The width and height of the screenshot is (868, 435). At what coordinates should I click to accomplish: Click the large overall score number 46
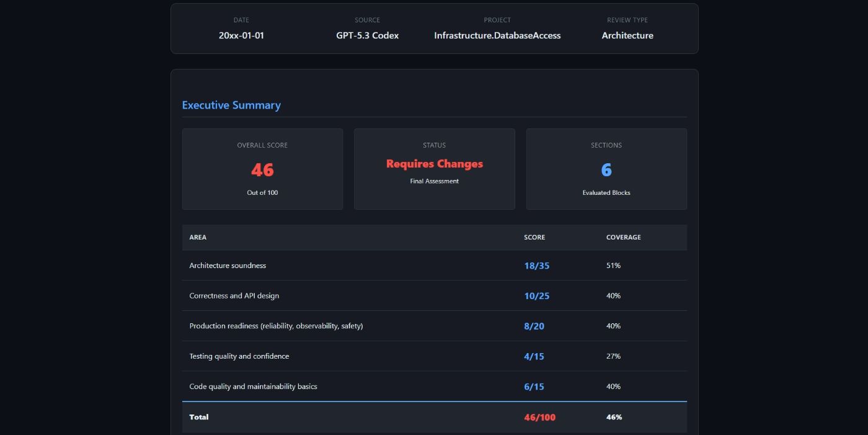click(262, 169)
